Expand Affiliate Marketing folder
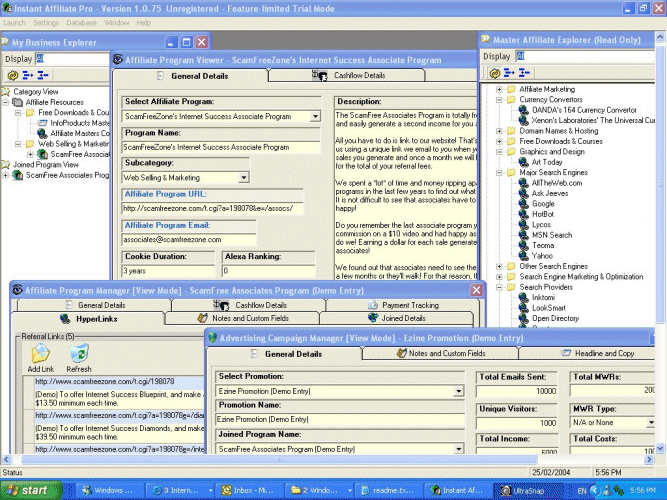667x500 pixels. 499,89
